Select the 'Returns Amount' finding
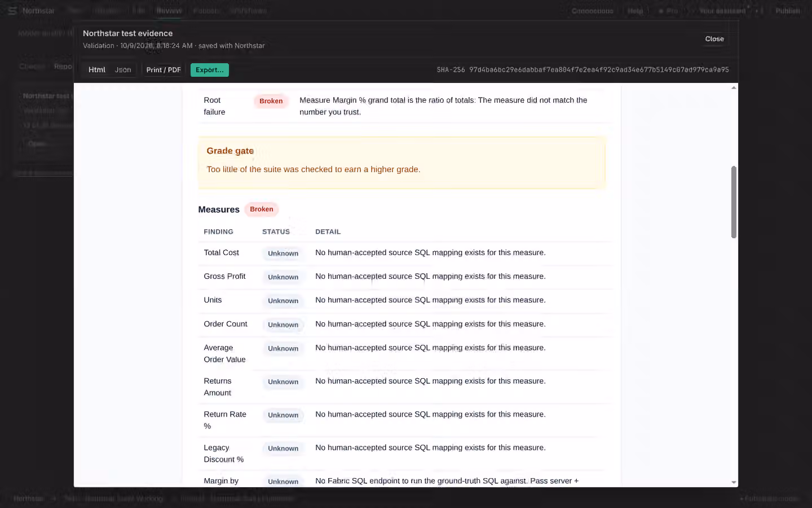Screen dimensions: 812x508 (218, 387)
